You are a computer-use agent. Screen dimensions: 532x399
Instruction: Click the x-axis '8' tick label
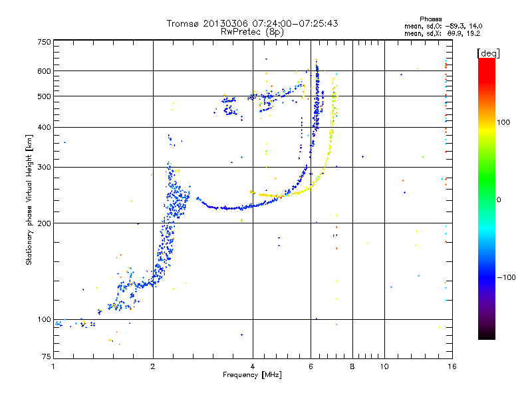pos(352,366)
